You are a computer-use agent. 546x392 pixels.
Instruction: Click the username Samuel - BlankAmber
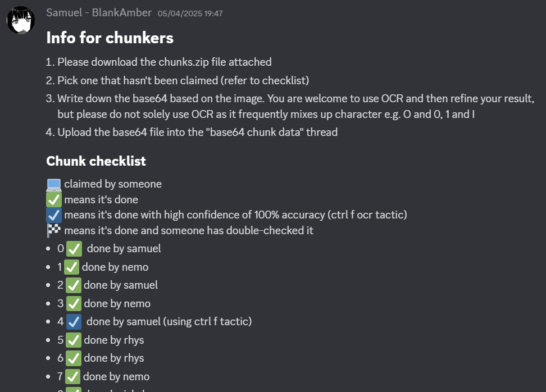98,12
